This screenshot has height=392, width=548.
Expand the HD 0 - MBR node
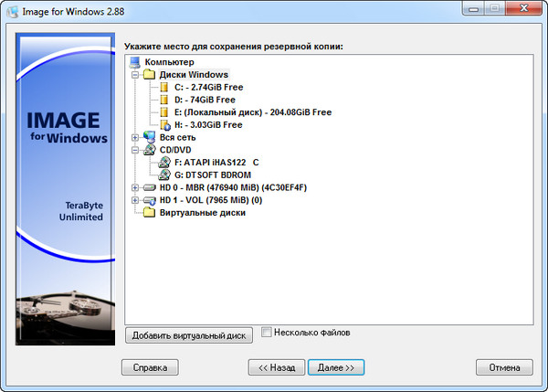(x=135, y=188)
